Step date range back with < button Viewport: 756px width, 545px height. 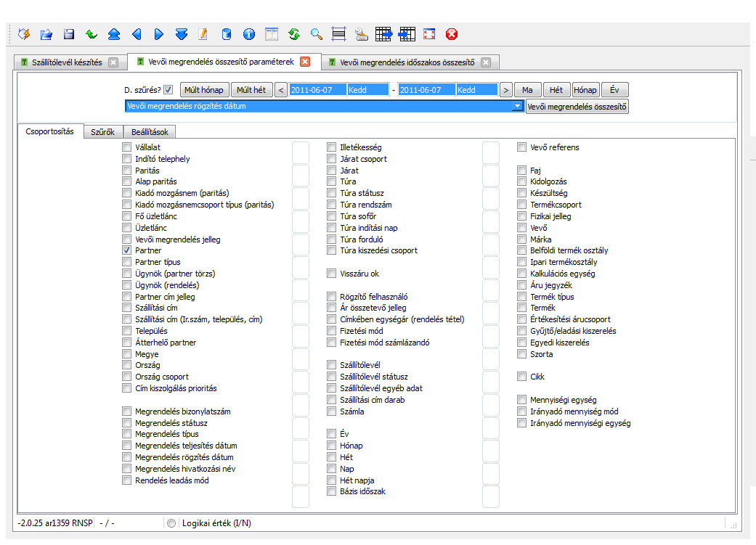coord(281,90)
